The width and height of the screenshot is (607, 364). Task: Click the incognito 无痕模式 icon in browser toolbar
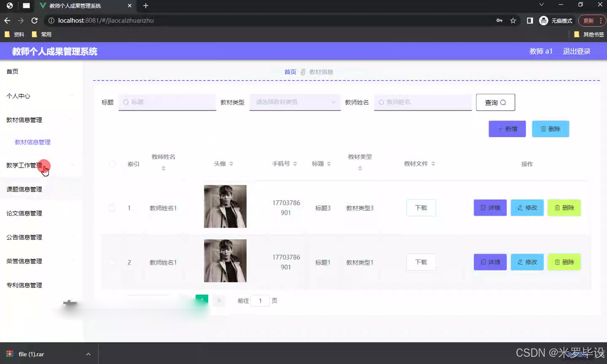pos(543,20)
